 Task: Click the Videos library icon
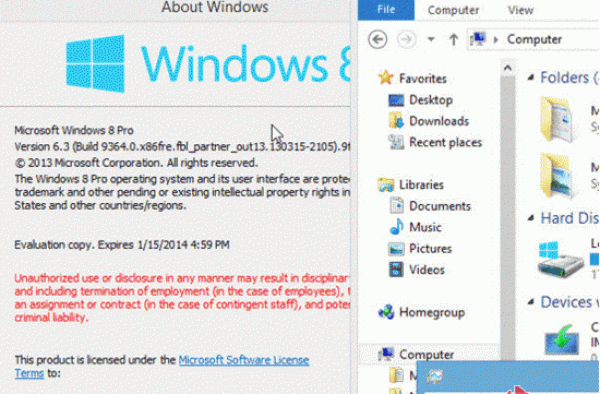click(x=396, y=270)
